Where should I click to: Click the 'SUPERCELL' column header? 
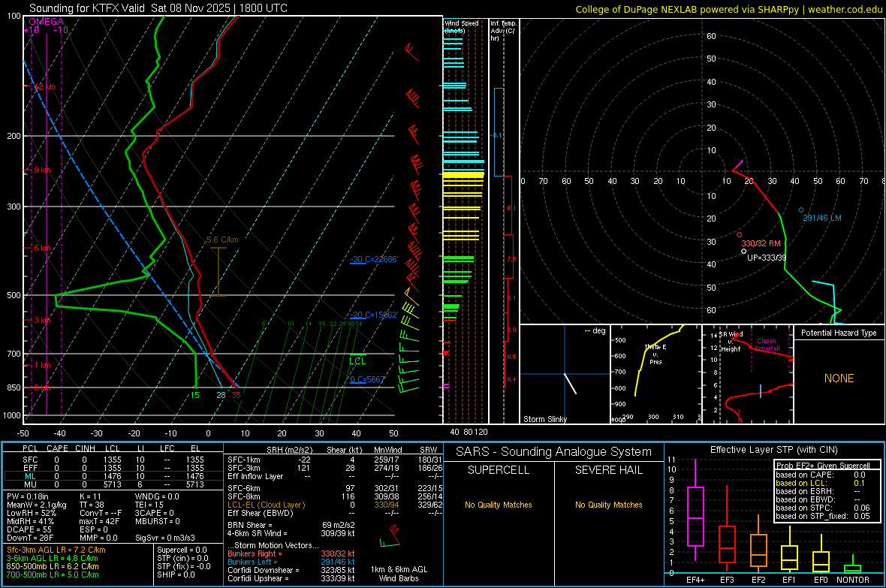499,470
